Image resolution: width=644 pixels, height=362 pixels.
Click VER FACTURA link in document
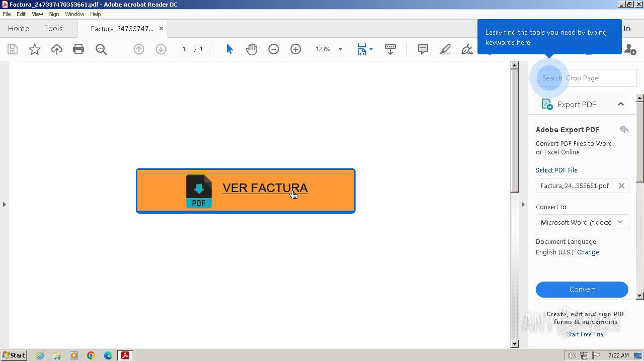point(265,188)
